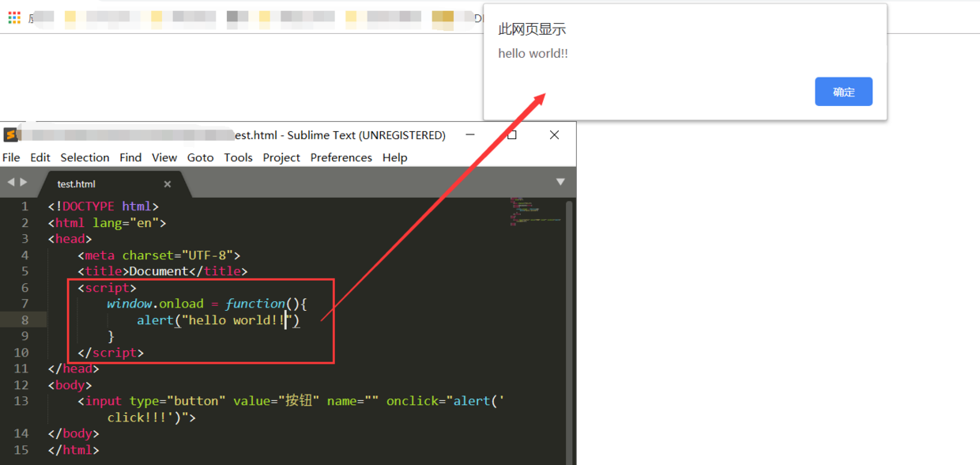Minimize the Sublime Text window

coord(470,135)
